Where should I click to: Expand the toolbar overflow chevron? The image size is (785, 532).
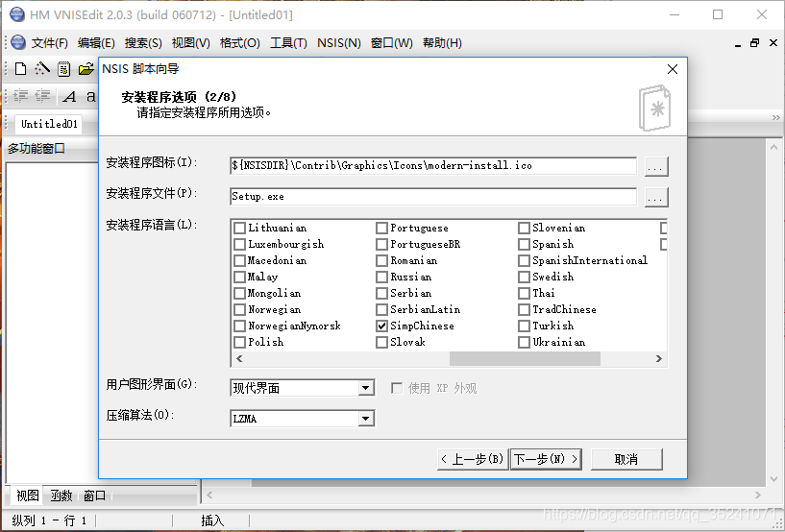point(776,117)
